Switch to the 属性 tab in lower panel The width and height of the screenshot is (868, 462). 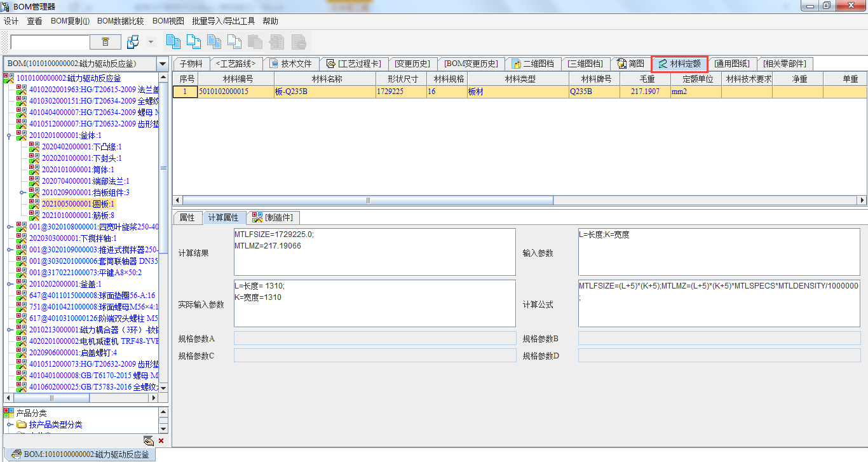pyautogui.click(x=187, y=217)
